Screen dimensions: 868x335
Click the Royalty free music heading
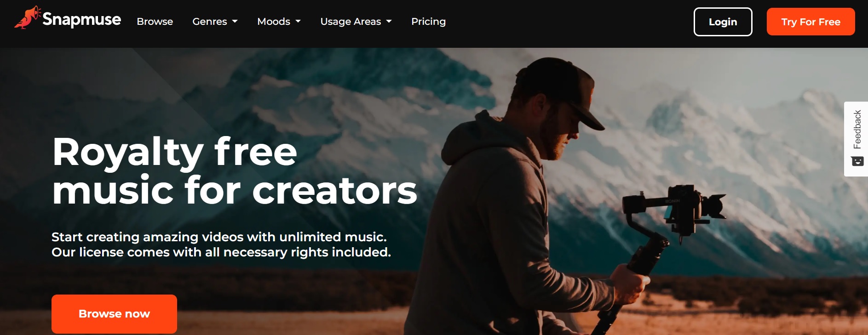[x=235, y=171]
